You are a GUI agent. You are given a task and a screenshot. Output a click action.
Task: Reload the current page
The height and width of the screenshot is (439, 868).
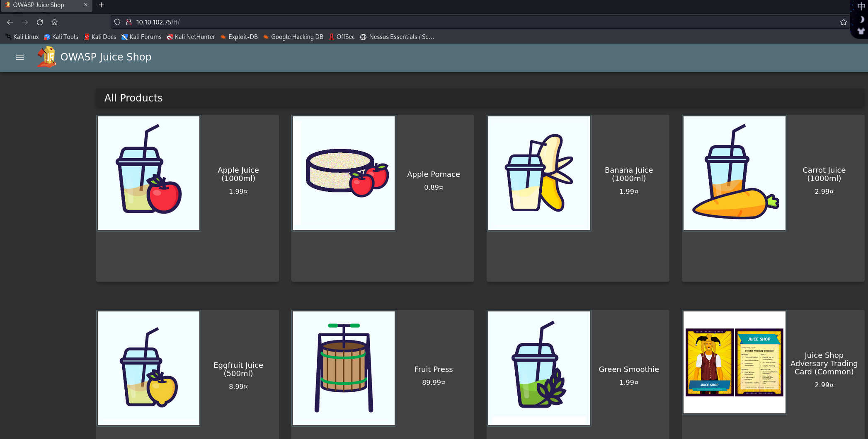tap(40, 22)
